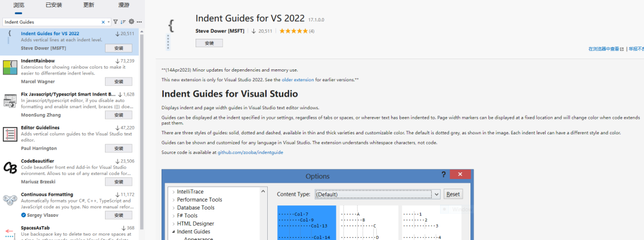Open the more options ellipsis menu
644x240 pixels.
(139, 21)
